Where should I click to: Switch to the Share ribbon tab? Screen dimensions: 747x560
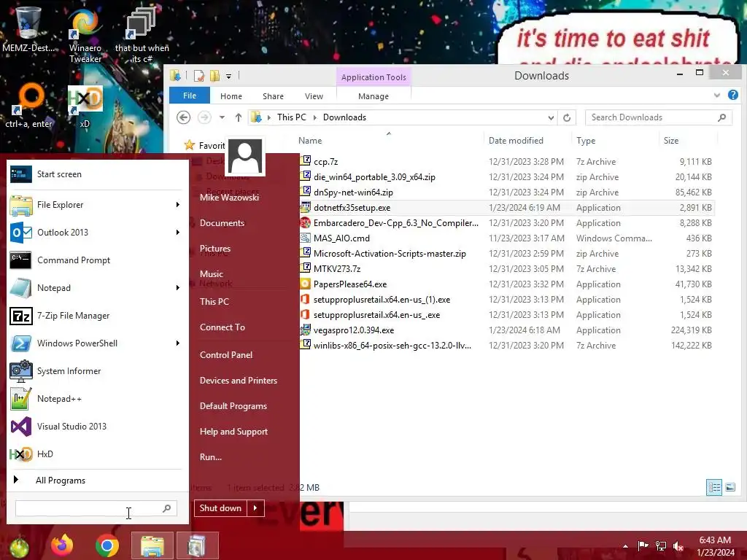273,96
